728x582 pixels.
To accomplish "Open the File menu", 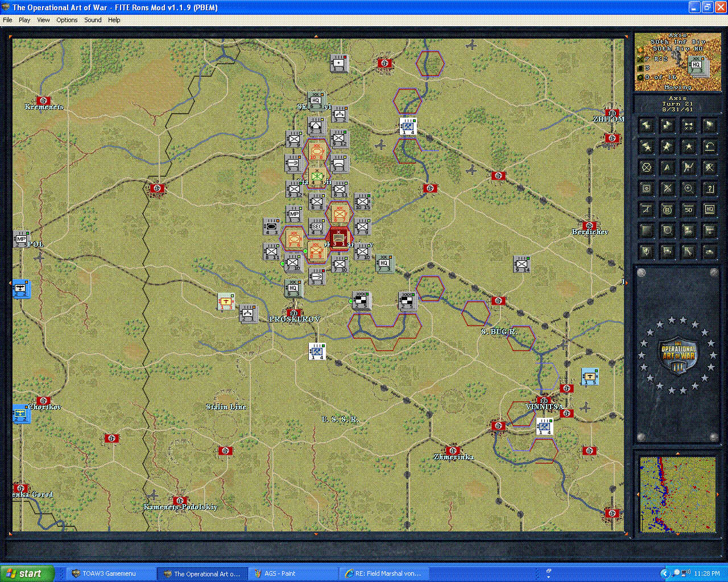I will pos(7,20).
